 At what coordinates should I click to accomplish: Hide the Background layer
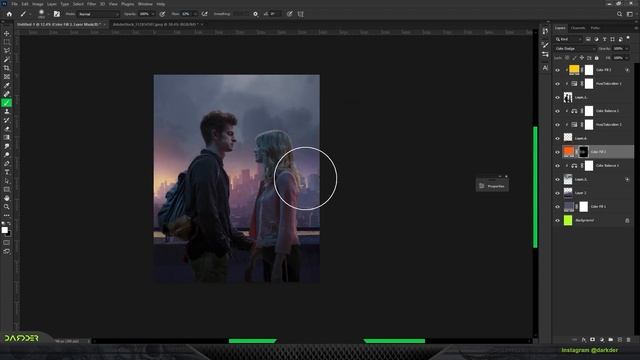click(x=558, y=220)
